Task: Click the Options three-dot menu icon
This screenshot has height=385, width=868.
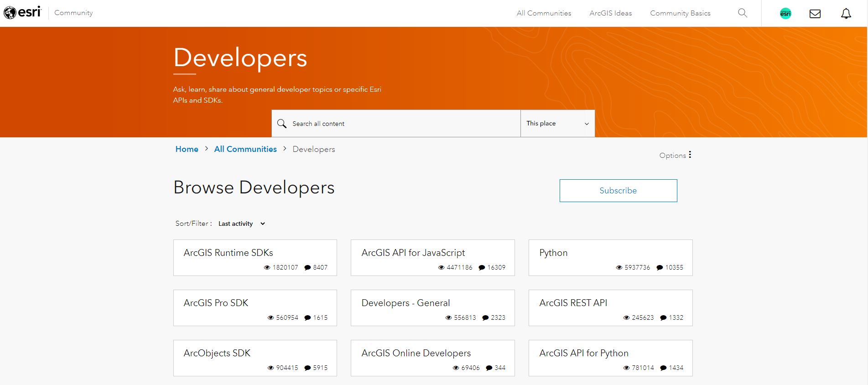Action: coord(690,155)
